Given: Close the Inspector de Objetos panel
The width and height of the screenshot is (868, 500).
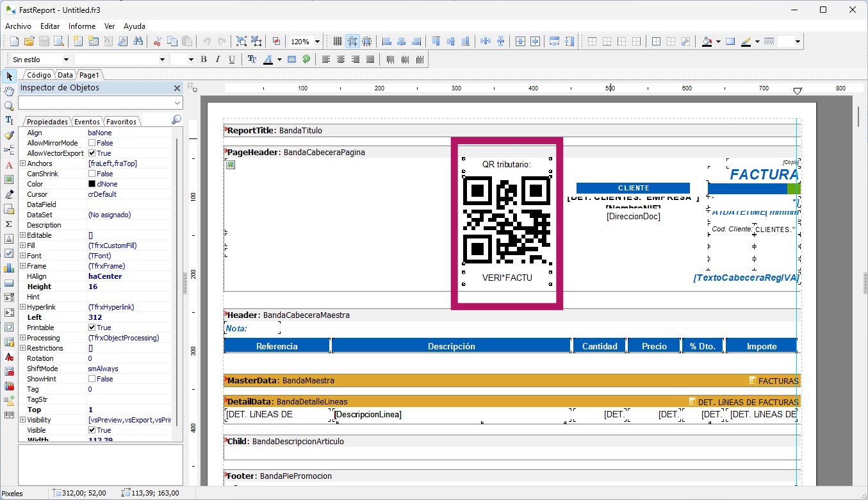Looking at the screenshot, I should 177,88.
